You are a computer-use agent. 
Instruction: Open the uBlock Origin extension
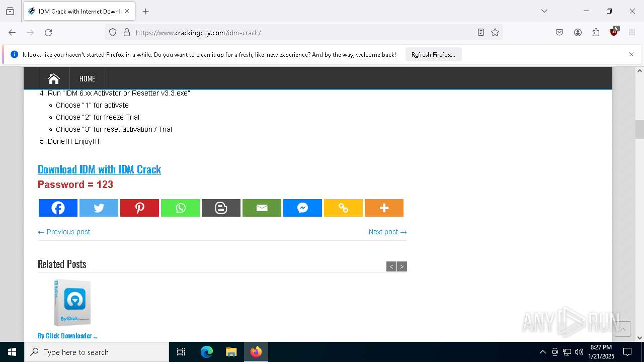[614, 32]
